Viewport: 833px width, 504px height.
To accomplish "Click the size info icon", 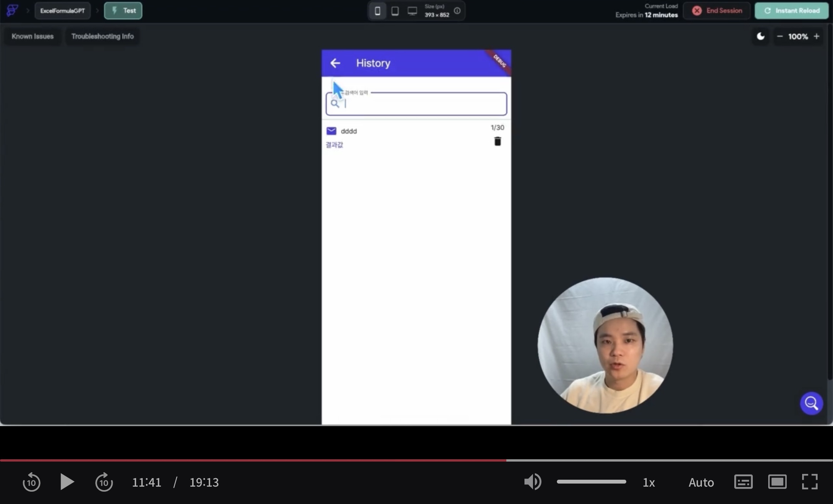I will click(x=457, y=11).
